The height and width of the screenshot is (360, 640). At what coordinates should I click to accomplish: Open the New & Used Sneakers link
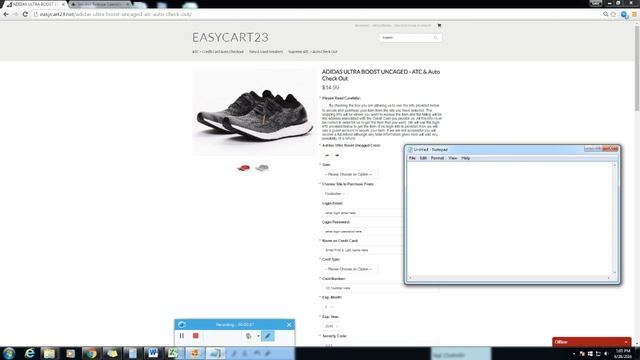tap(266, 52)
